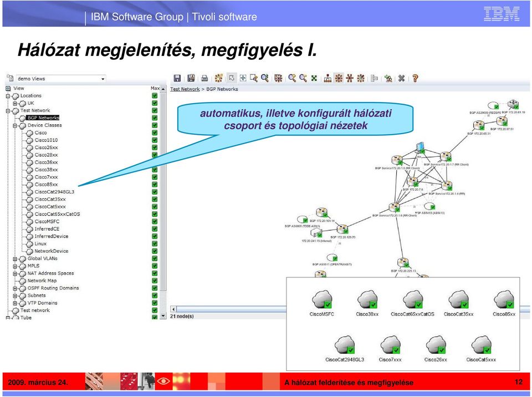The image size is (532, 397).
Task: Select Cisco28xx in Device Classes
Action: point(46,155)
